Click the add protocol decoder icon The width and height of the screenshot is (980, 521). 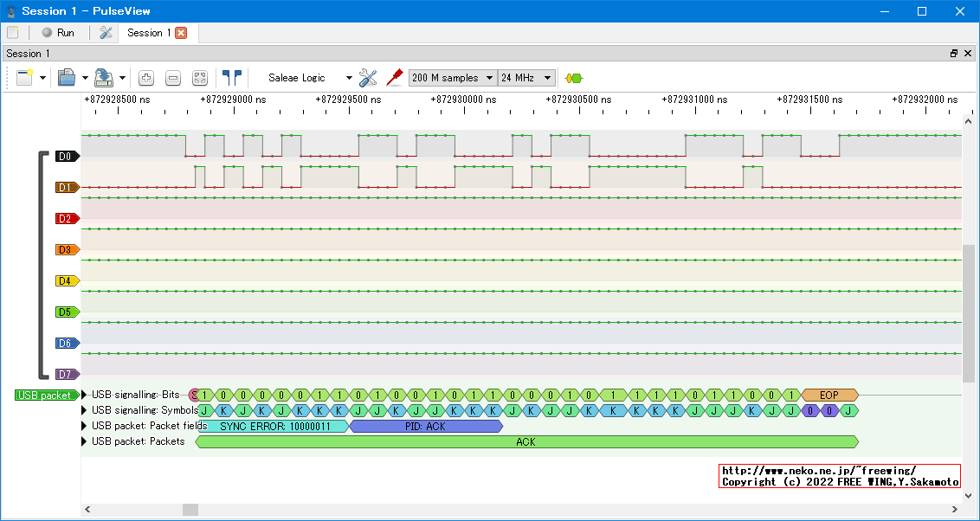pos(573,78)
